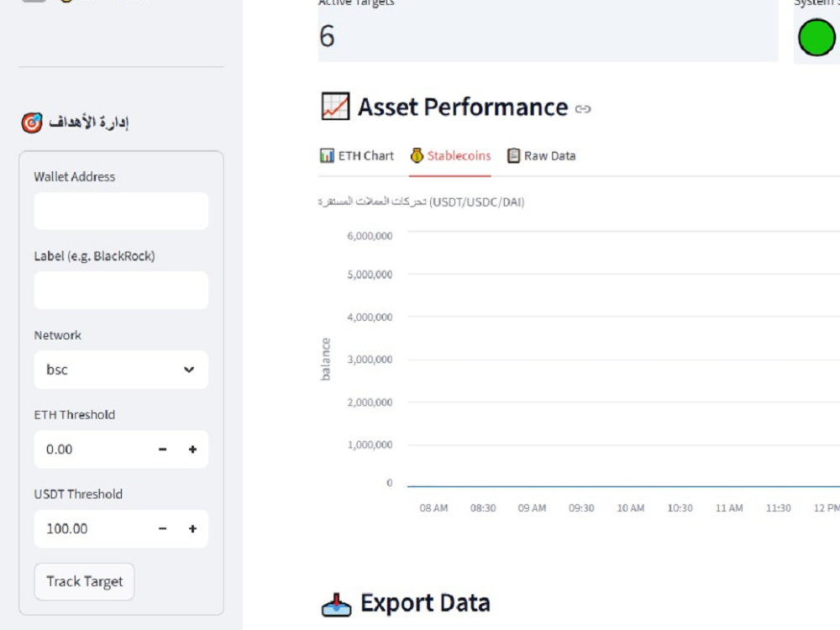Decrease the ETH Threshold with minus button

[x=163, y=449]
